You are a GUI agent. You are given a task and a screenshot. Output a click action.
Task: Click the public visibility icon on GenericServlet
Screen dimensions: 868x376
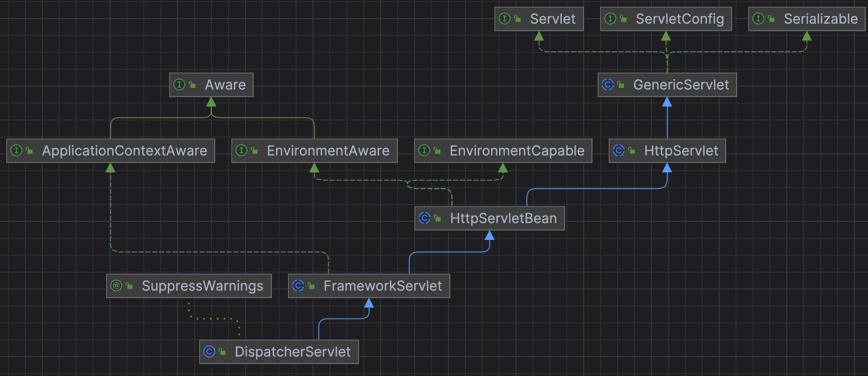(x=621, y=84)
